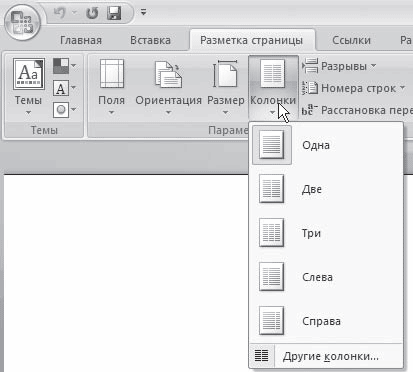The image size is (413, 372).
Task: Choose the Справа right column option
Action: (327, 321)
